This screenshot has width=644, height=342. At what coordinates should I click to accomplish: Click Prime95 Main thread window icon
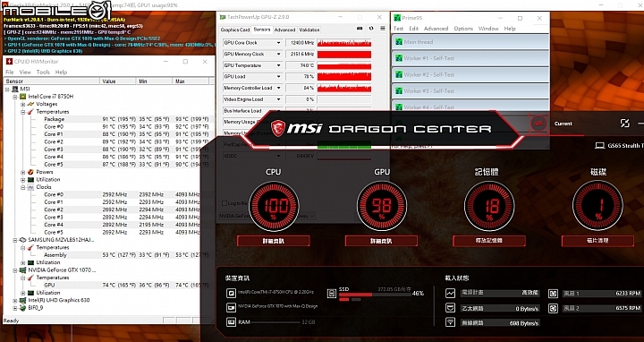point(398,42)
